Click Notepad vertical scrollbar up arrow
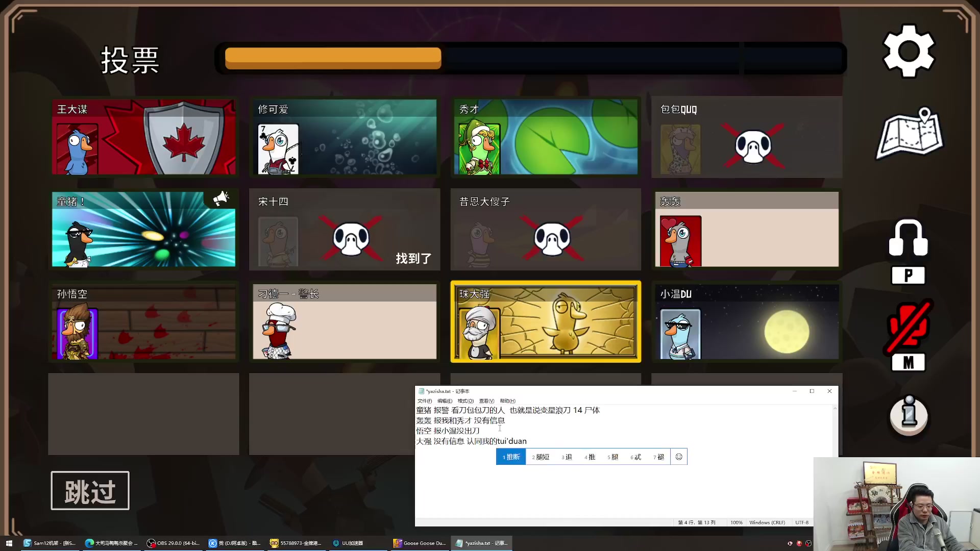Image resolution: width=980 pixels, height=551 pixels. click(x=835, y=408)
